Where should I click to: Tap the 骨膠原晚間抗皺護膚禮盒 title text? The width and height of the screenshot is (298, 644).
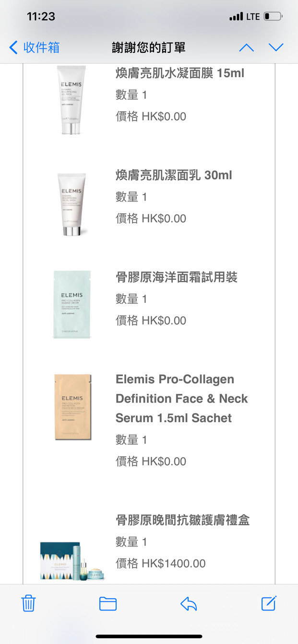183,520
